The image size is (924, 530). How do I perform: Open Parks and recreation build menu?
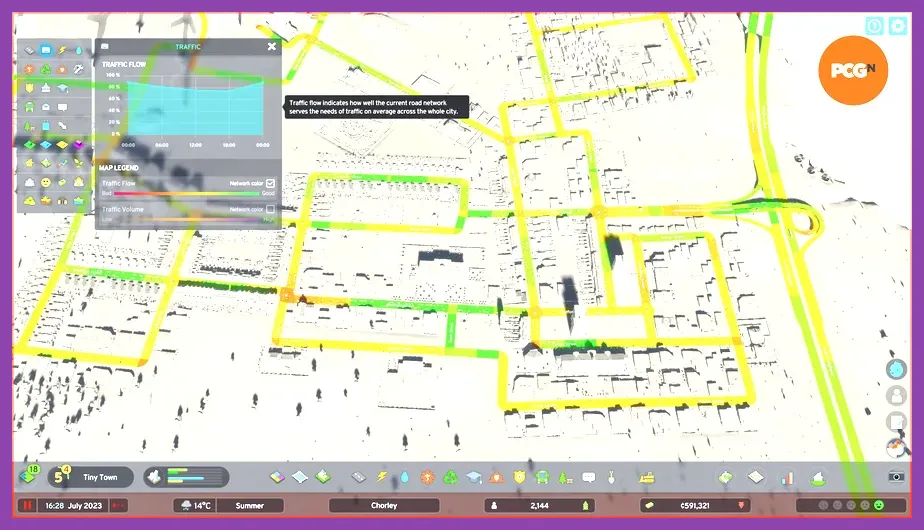565,476
